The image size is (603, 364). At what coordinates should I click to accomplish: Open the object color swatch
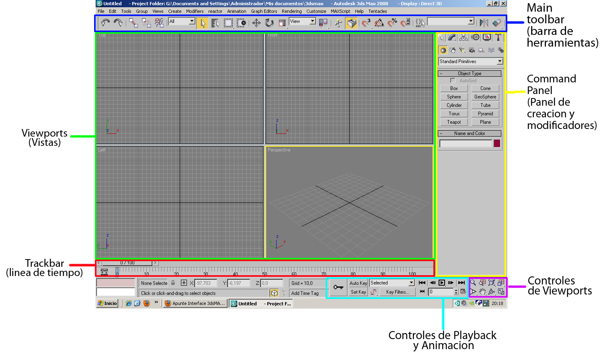click(x=497, y=143)
